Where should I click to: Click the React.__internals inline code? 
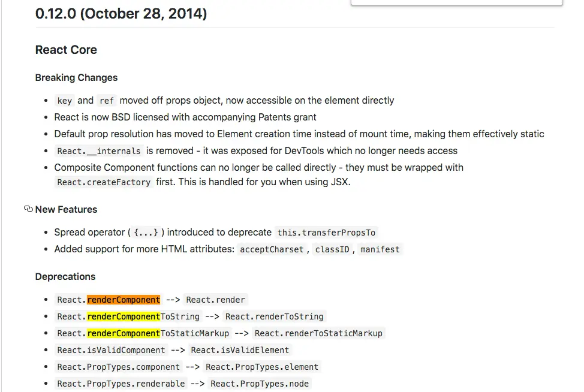click(99, 151)
